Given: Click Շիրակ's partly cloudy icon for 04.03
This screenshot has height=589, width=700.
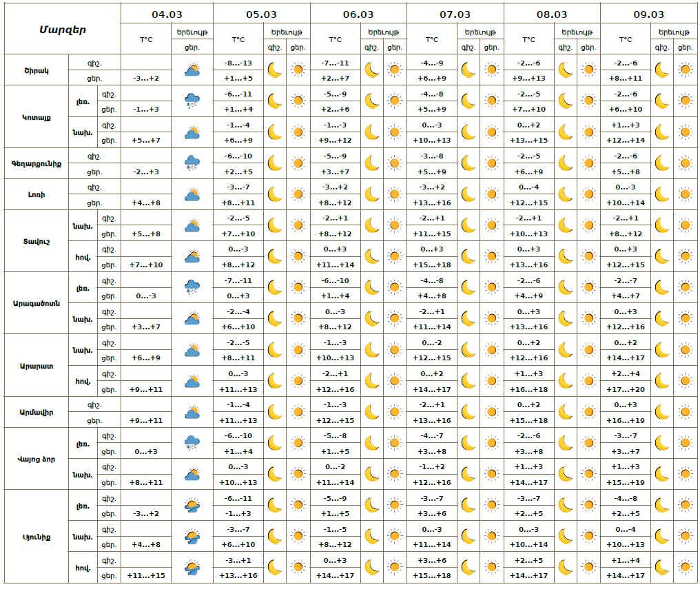Looking at the screenshot, I should (x=192, y=70).
